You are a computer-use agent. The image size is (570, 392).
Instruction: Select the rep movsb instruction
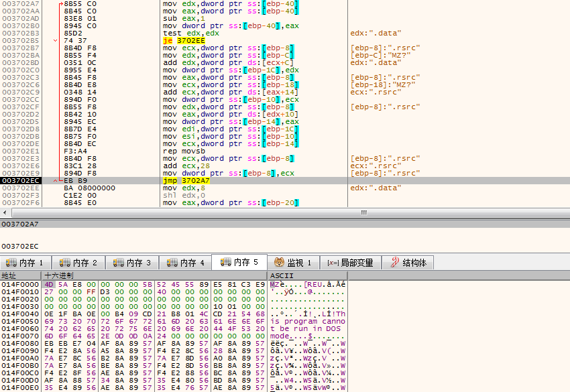[184, 151]
